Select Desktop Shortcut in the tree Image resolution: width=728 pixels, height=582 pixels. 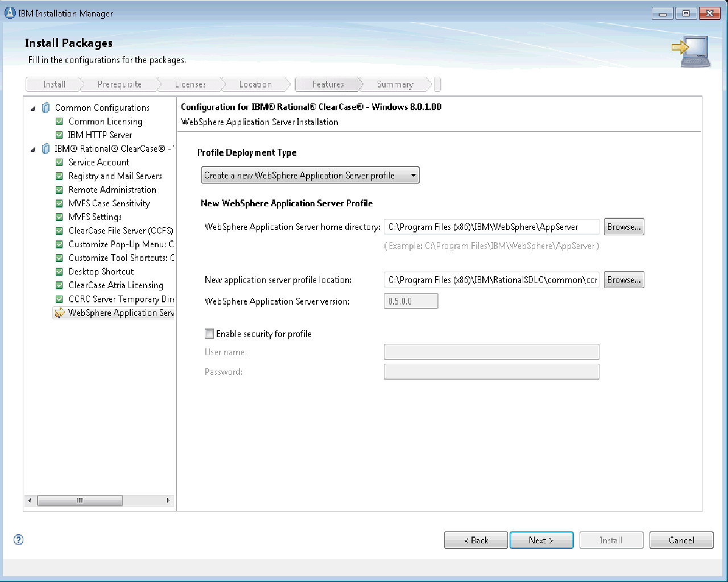[101, 271]
